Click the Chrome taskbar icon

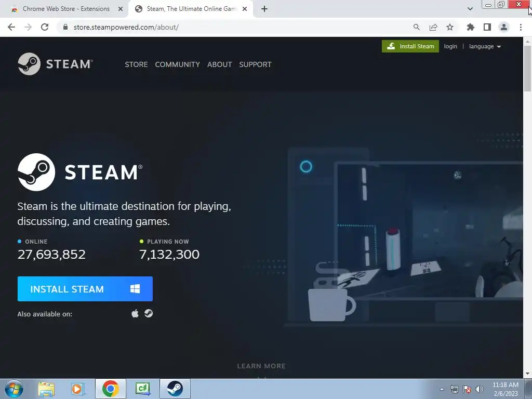click(x=110, y=389)
